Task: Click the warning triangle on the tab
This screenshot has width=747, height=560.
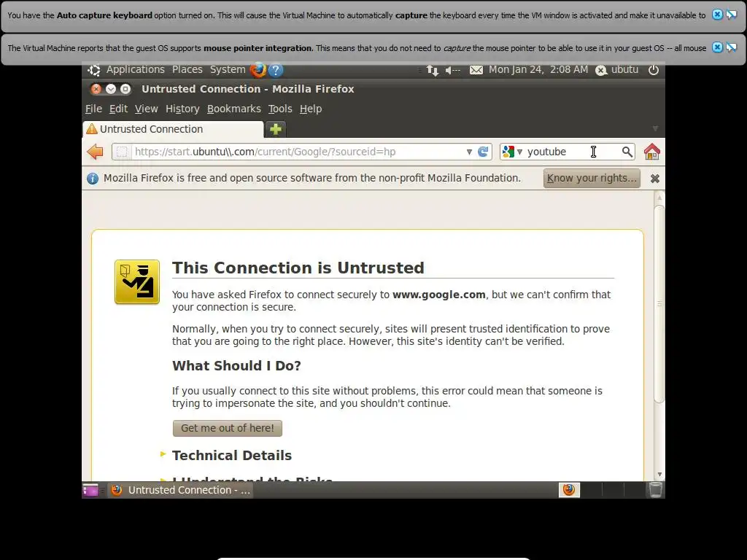Action: (92, 129)
